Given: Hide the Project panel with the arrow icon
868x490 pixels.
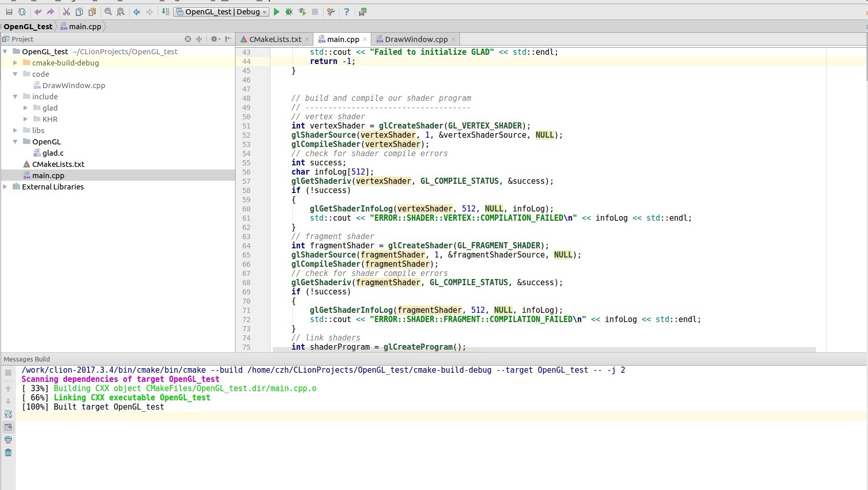Looking at the screenshot, I should (228, 39).
